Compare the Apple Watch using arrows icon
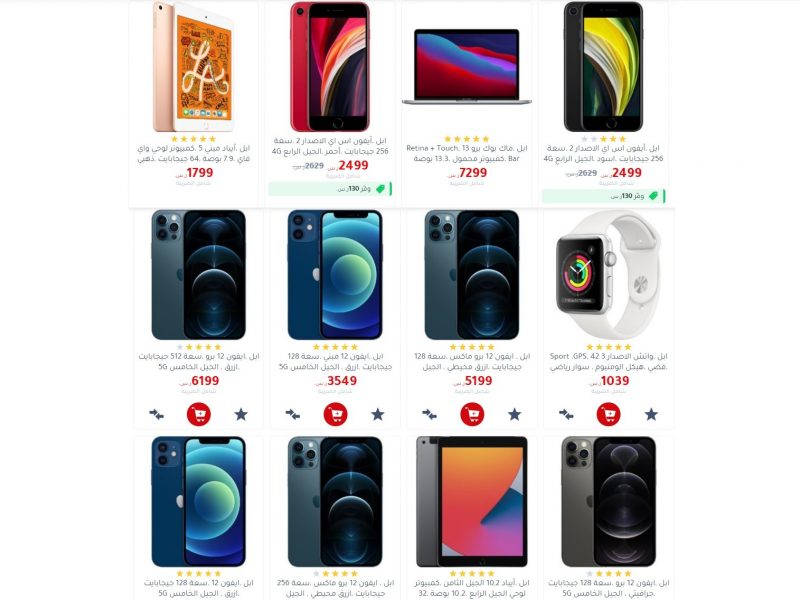This screenshot has height=600, width=800. click(566, 414)
